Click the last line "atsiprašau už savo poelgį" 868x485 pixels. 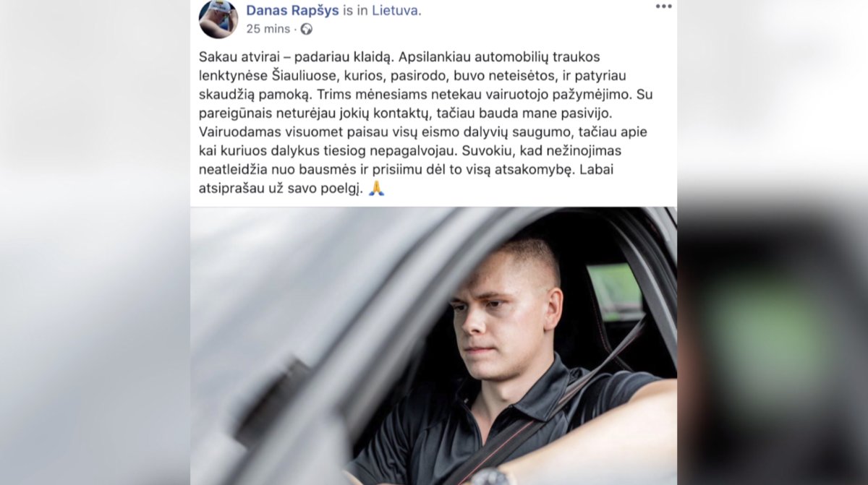278,189
